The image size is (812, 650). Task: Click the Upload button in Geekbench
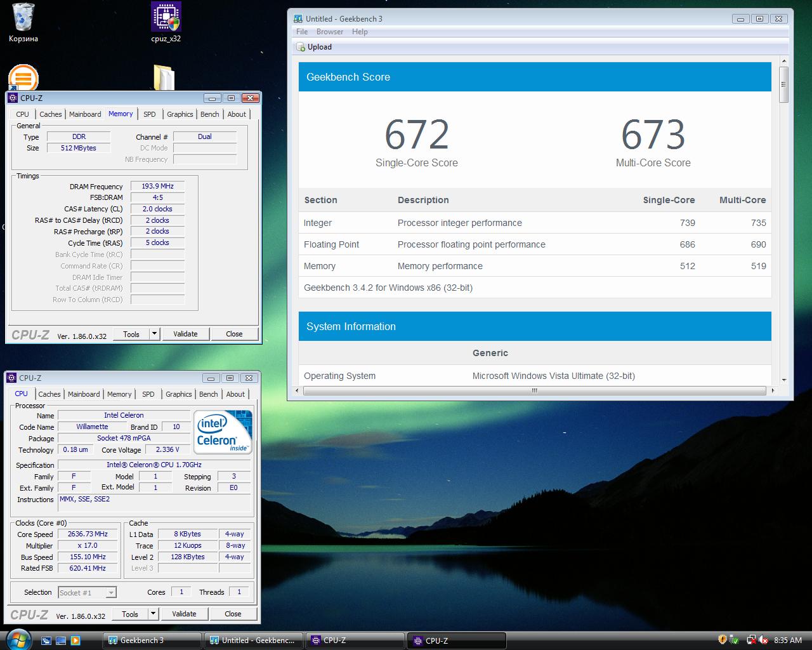tap(315, 47)
